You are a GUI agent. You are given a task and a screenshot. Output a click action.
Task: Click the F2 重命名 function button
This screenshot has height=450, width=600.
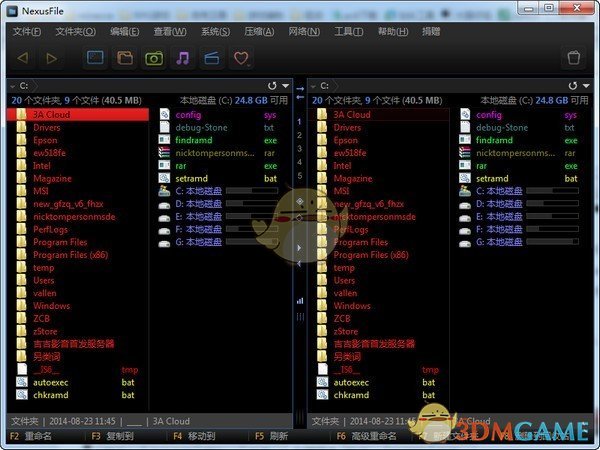(31, 436)
